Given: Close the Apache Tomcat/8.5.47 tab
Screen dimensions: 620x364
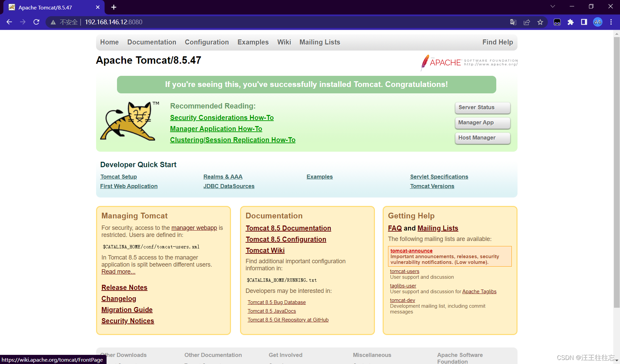Looking at the screenshot, I should 98,7.
